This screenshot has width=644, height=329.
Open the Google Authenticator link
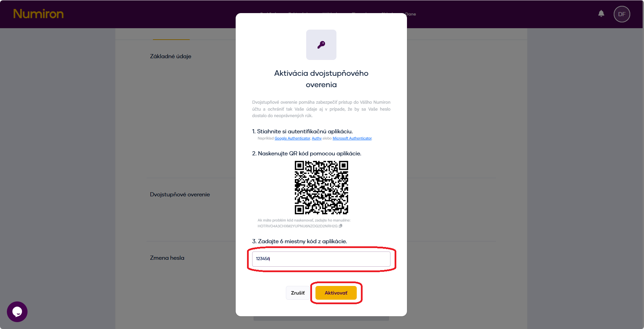click(292, 138)
